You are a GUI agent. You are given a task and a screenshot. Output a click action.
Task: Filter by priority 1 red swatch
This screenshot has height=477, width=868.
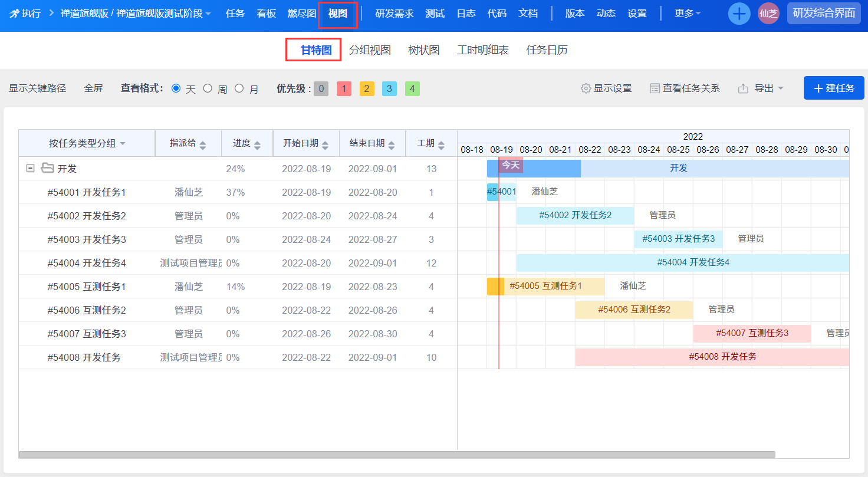[344, 89]
